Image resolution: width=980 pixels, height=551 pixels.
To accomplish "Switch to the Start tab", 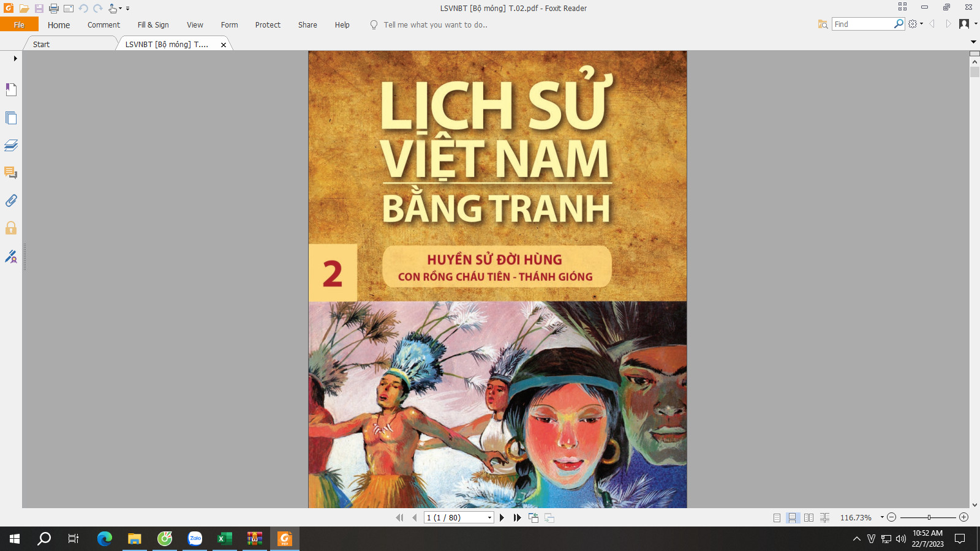I will [42, 44].
